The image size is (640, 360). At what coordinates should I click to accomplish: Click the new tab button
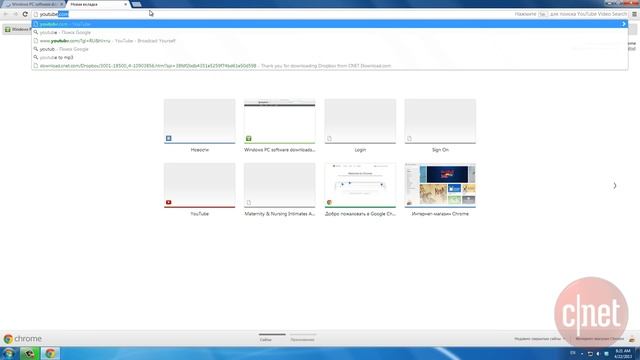coord(136,4)
